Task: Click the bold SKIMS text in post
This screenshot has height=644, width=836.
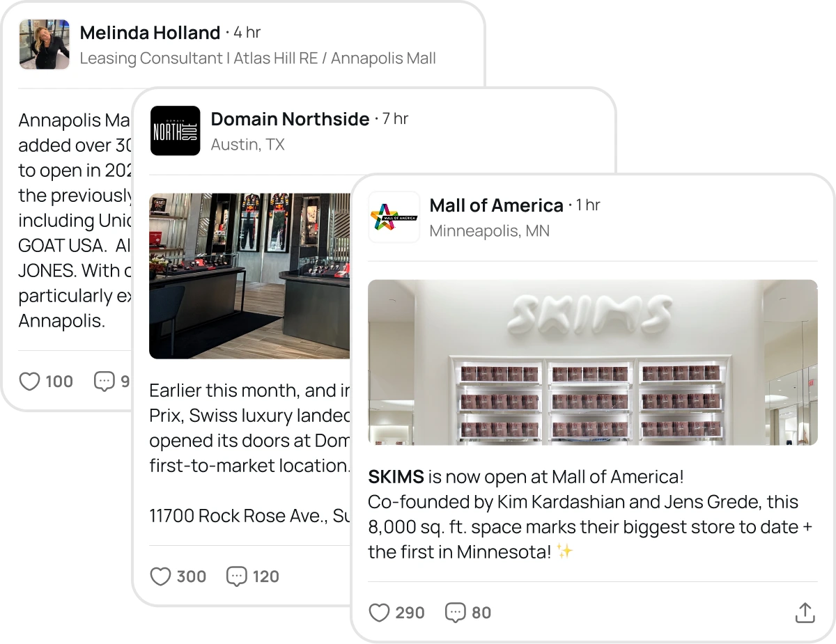Action: coord(396,477)
